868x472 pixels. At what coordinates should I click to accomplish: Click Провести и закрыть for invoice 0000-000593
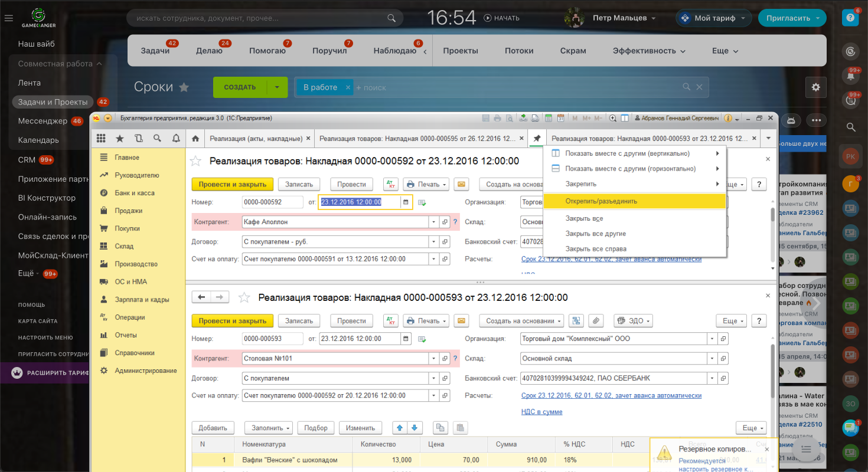click(x=233, y=321)
